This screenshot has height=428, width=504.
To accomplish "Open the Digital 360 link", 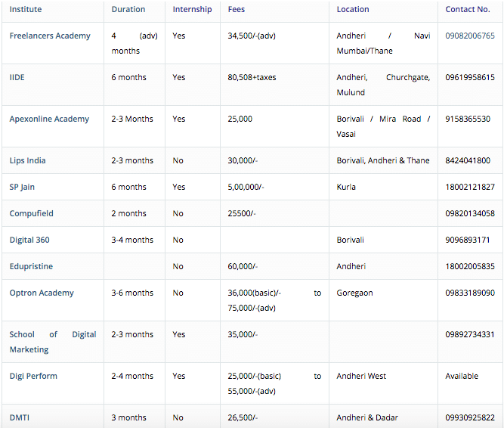I will [x=29, y=240].
